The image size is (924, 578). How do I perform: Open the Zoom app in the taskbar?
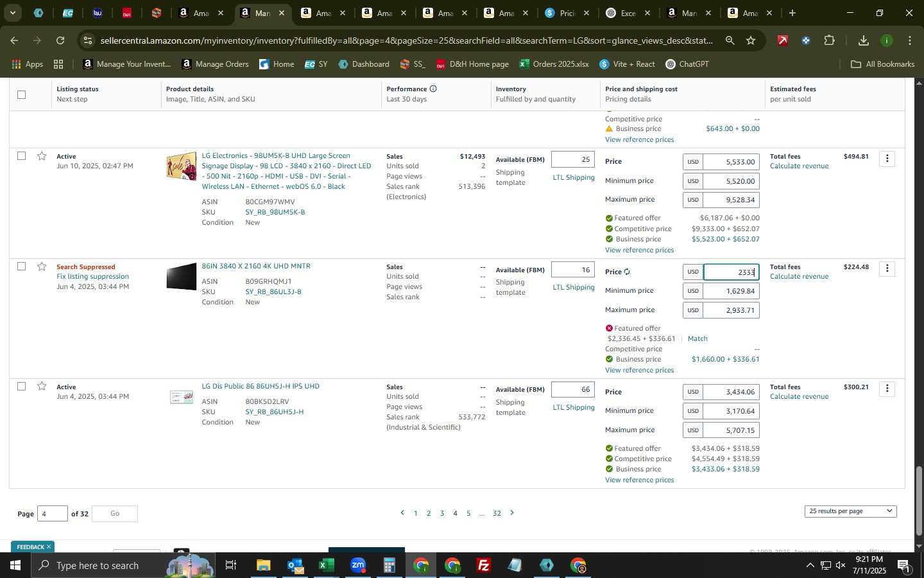[358, 565]
